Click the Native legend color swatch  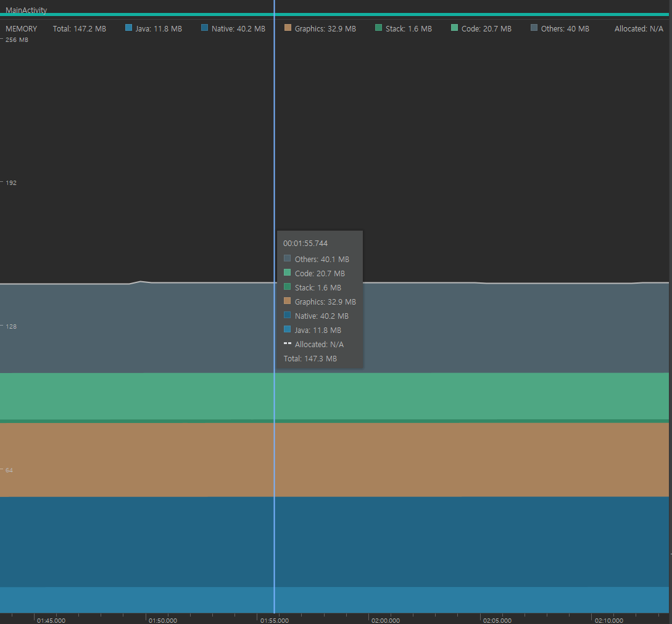[204, 28]
